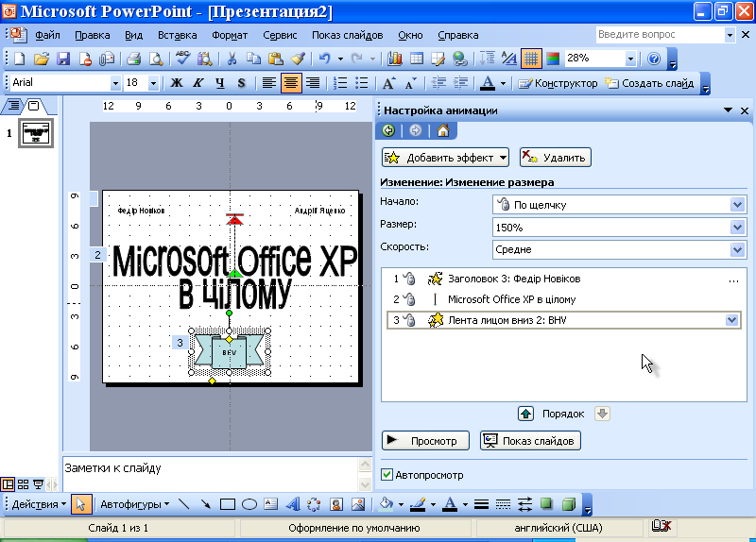Apply numbered list formatting
Image resolution: width=756 pixels, height=542 pixels.
pyautogui.click(x=340, y=83)
